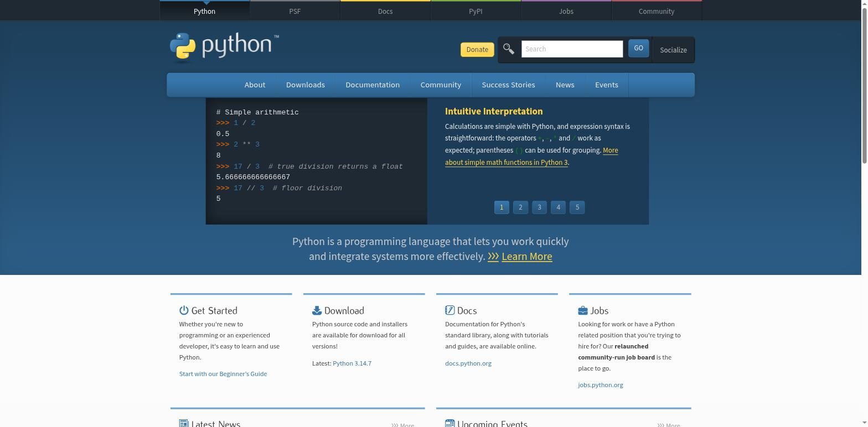Image resolution: width=868 pixels, height=427 pixels.
Task: Switch to the PSF top tab
Action: [295, 11]
